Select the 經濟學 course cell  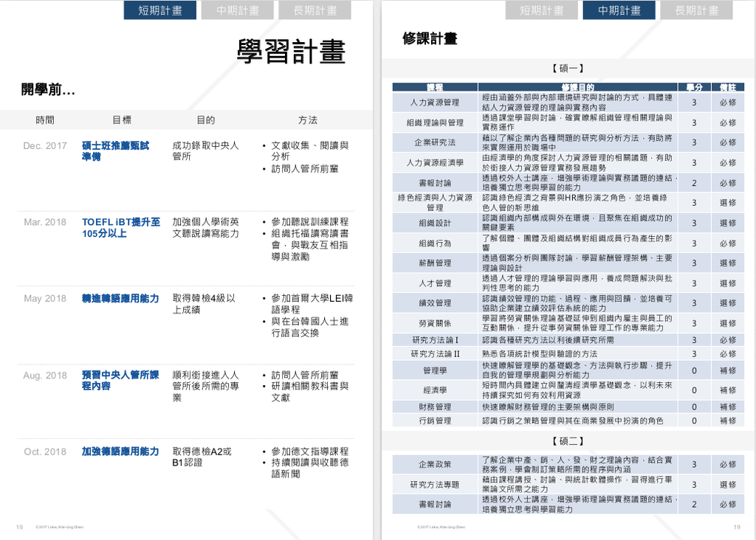pos(435,390)
